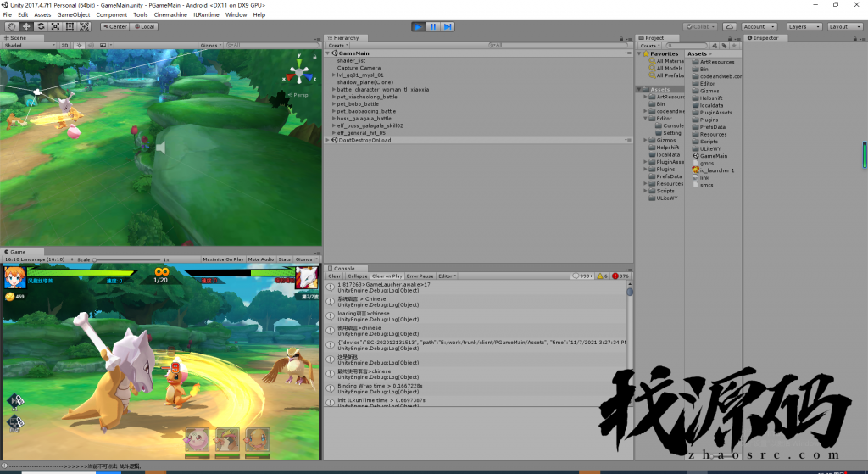Select the Move tool in toolbar
868x474 pixels.
pyautogui.click(x=26, y=26)
